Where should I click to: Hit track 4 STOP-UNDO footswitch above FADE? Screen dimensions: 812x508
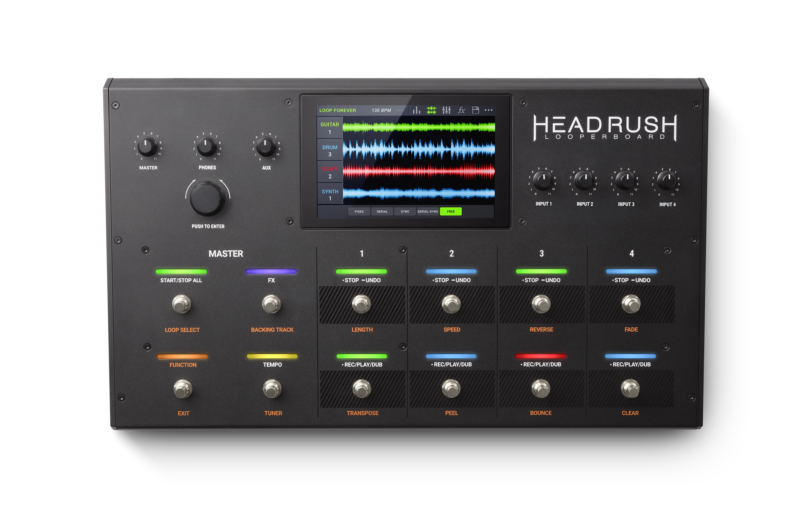tap(631, 304)
